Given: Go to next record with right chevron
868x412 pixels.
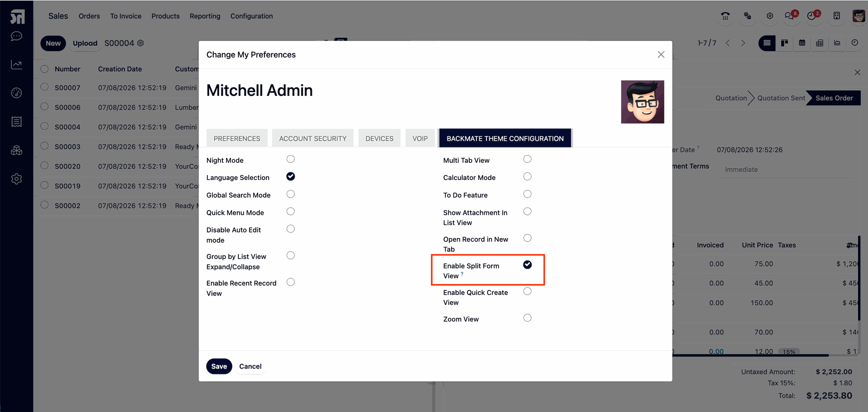Looking at the screenshot, I should (x=743, y=43).
